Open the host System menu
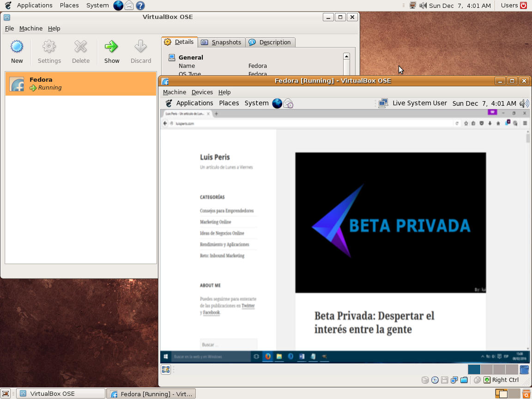This screenshot has width=532, height=399. pyautogui.click(x=97, y=6)
